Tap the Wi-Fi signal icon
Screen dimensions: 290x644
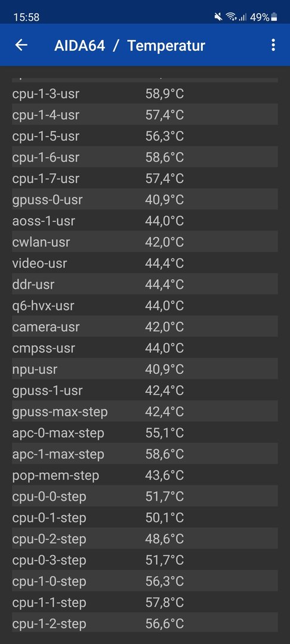coord(232,17)
